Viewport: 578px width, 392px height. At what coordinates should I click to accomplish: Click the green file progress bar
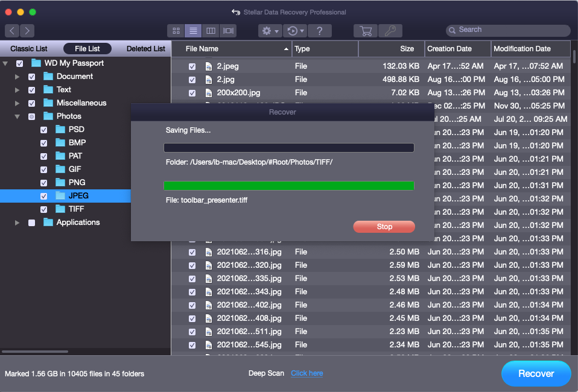click(288, 186)
